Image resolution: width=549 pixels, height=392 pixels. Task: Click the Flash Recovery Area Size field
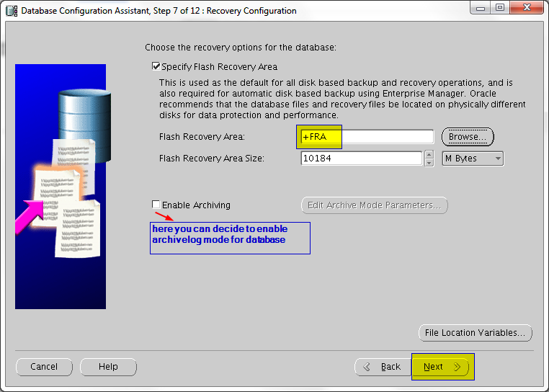click(361, 159)
